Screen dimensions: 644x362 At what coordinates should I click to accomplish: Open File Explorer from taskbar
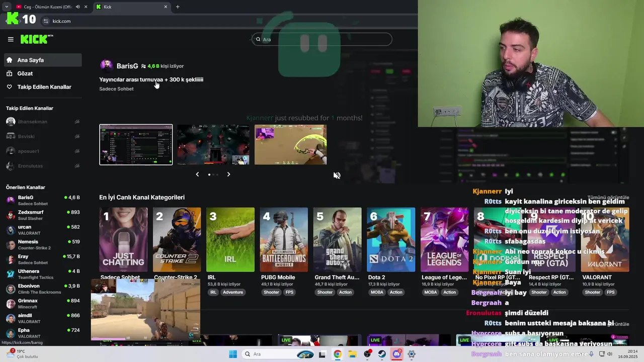point(353,354)
